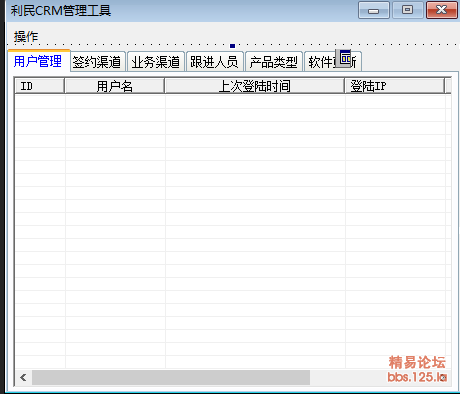Select the blue sizing handle on dotted line
This screenshot has width=460, height=394.
point(232,46)
